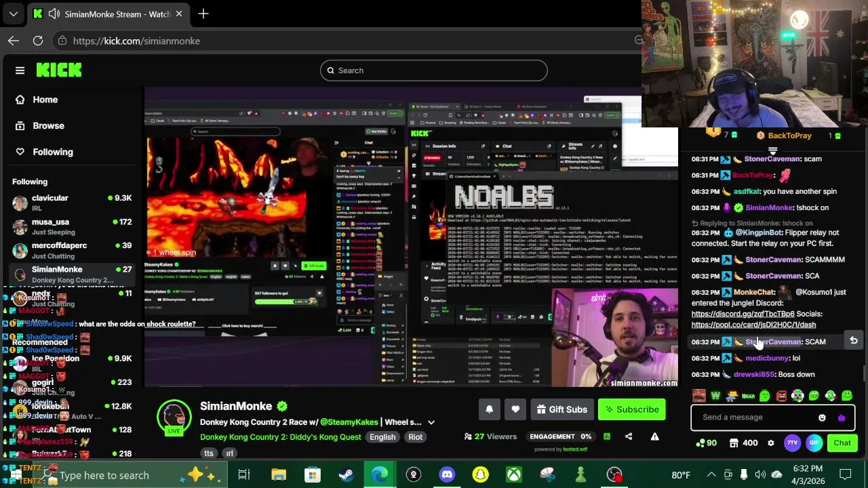This screenshot has width=868, height=488.
Task: Click the green Subscribe button
Action: pyautogui.click(x=632, y=409)
